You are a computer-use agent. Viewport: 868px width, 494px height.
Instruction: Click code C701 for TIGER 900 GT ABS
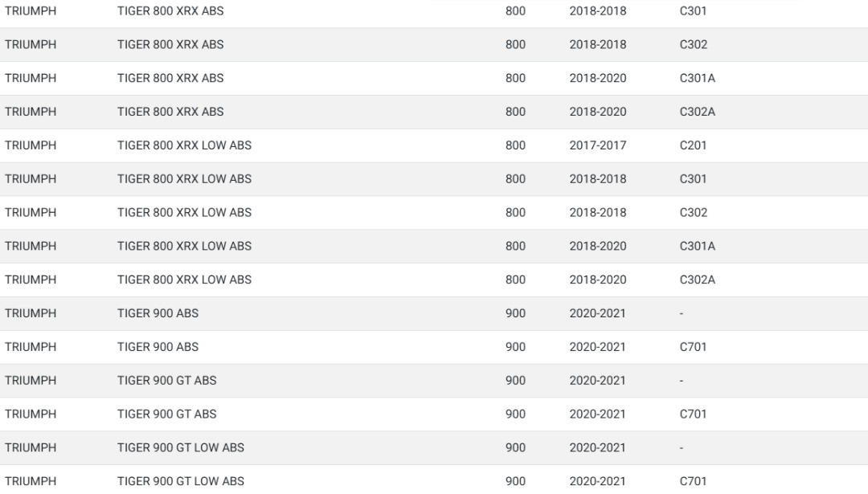point(693,414)
